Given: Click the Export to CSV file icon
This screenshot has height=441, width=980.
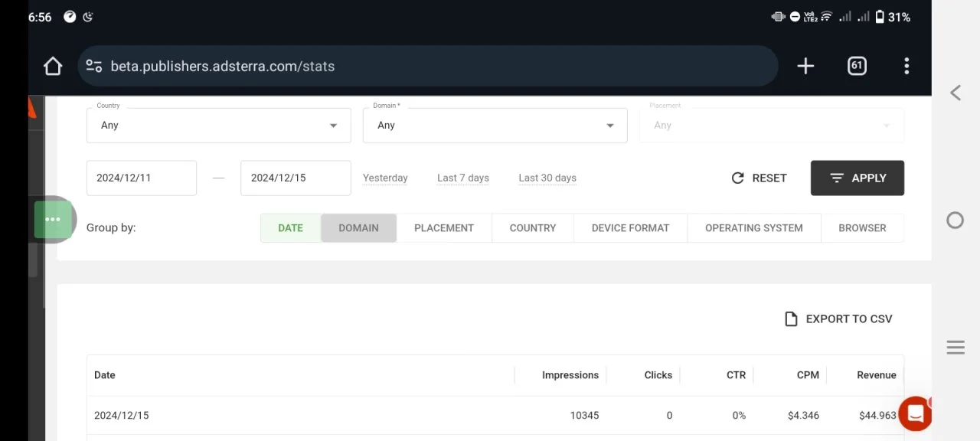Looking at the screenshot, I should [791, 318].
